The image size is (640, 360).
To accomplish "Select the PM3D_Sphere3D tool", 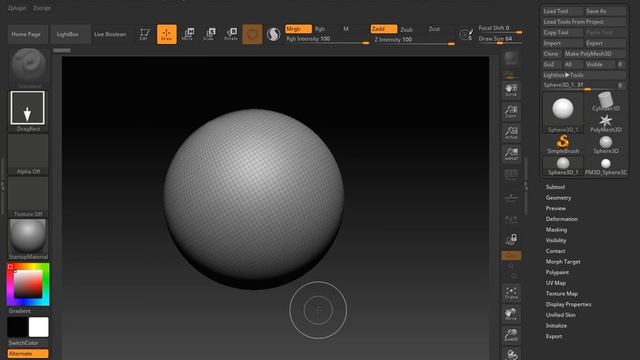I will coord(606,166).
